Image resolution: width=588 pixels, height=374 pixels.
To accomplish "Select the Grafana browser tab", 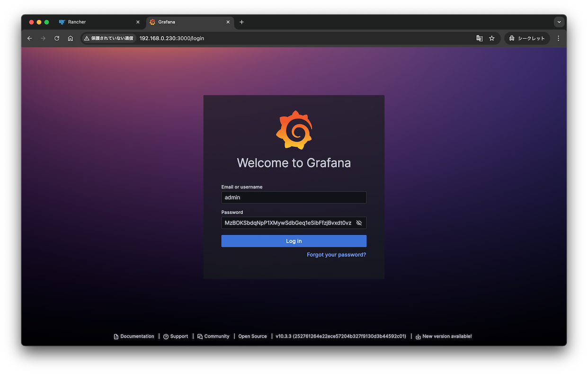I will point(189,22).
